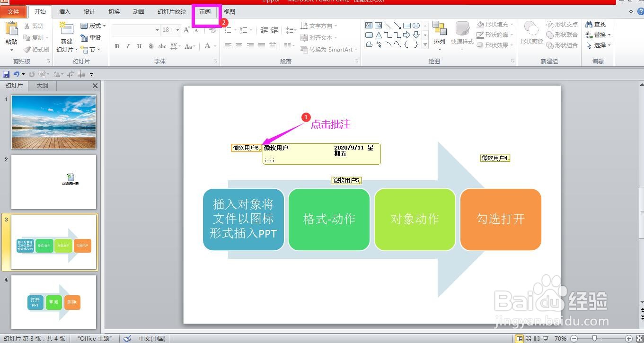The width and height of the screenshot is (644, 343).
Task: Toggle bold formatting
Action: pos(117,46)
